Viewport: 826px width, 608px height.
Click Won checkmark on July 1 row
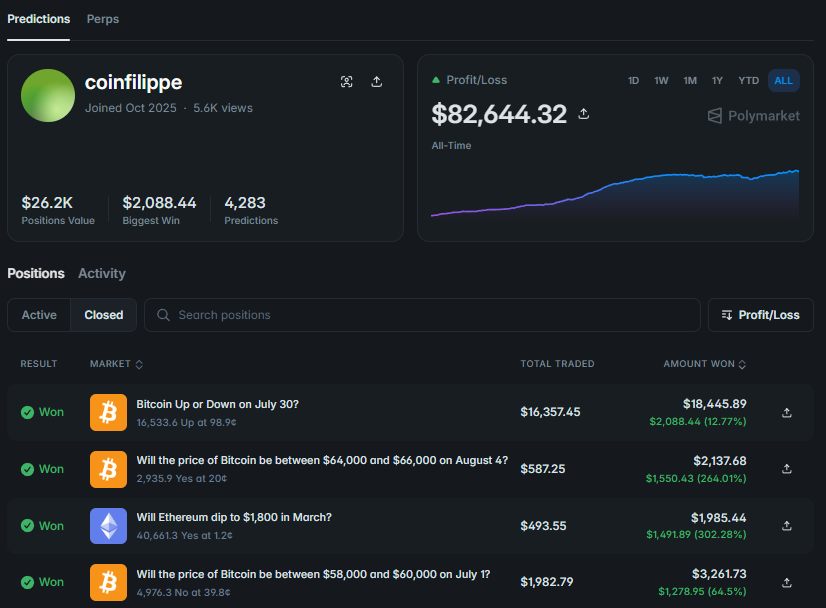coord(27,582)
